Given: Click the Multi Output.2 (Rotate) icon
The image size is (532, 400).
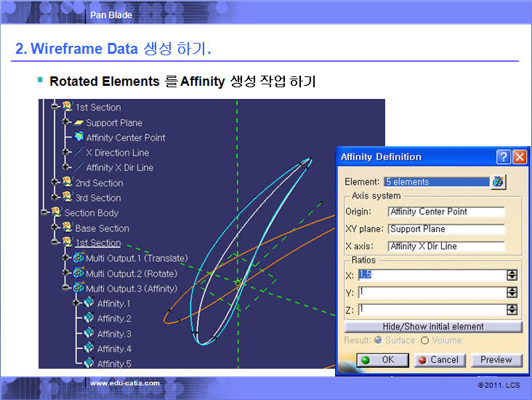Looking at the screenshot, I should pyautogui.click(x=78, y=273).
